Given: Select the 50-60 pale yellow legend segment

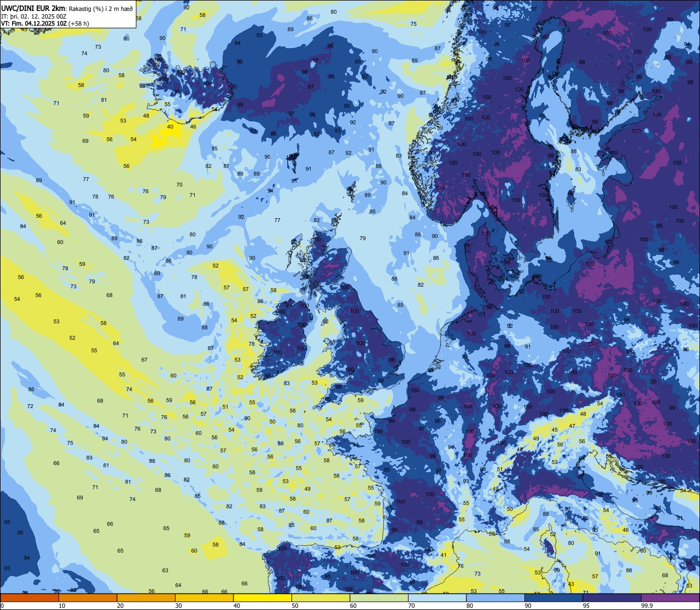Looking at the screenshot, I should (320, 598).
